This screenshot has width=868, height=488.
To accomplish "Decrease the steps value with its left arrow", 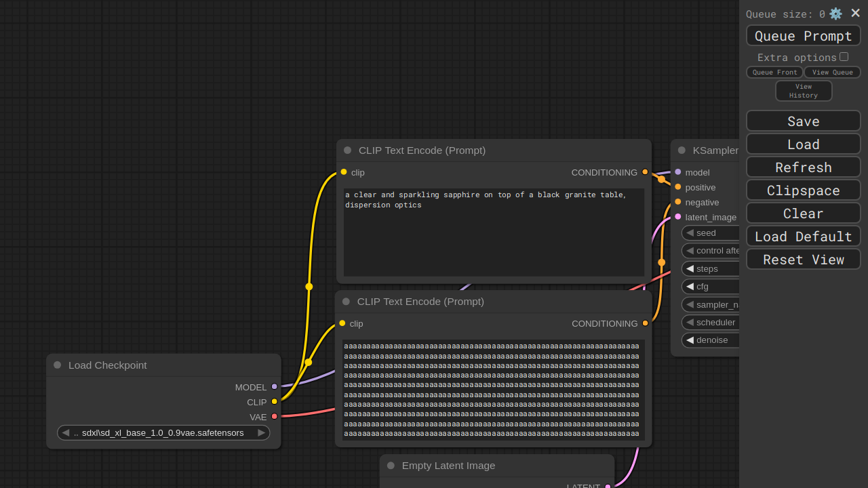I will 690,269.
